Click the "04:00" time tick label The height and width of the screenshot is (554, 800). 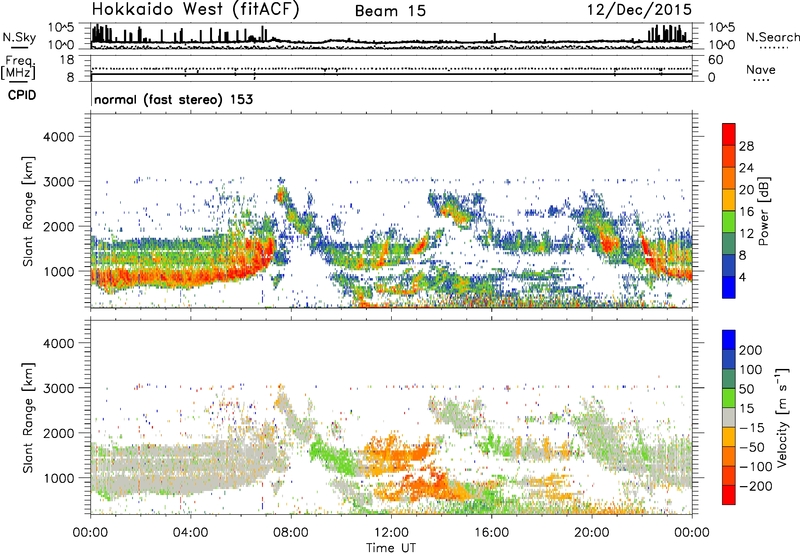point(190,533)
